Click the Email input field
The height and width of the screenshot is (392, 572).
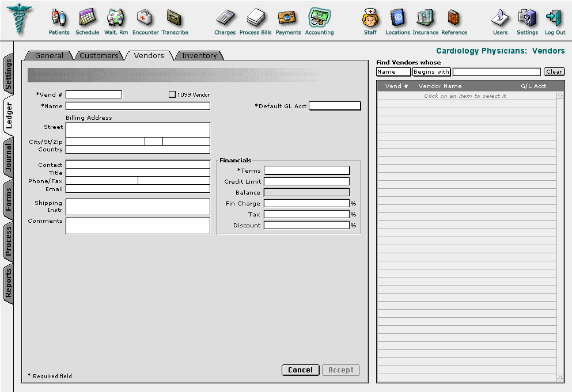tap(138, 189)
